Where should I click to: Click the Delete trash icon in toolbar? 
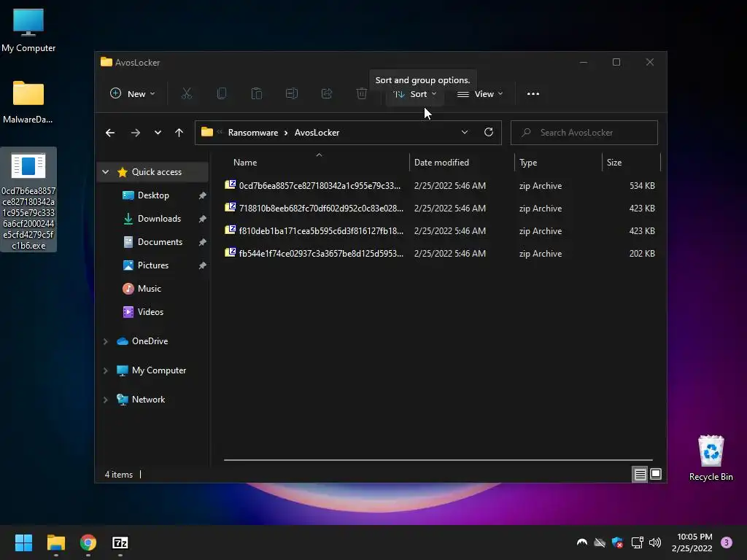[362, 94]
